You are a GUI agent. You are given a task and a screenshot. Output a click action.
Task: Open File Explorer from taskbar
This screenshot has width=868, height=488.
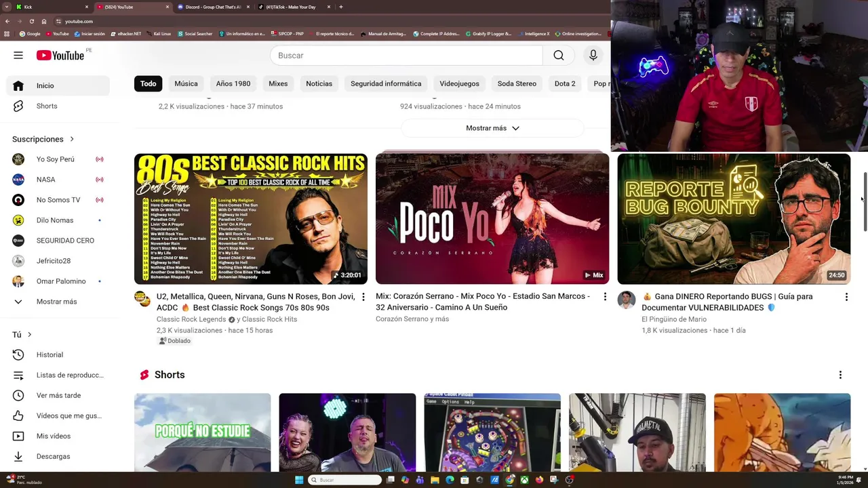pyautogui.click(x=435, y=480)
